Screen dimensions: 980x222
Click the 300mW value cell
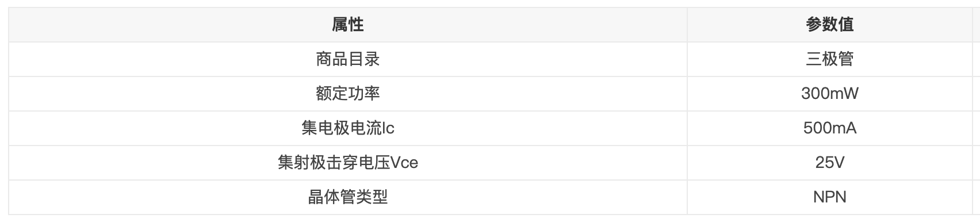(x=829, y=94)
